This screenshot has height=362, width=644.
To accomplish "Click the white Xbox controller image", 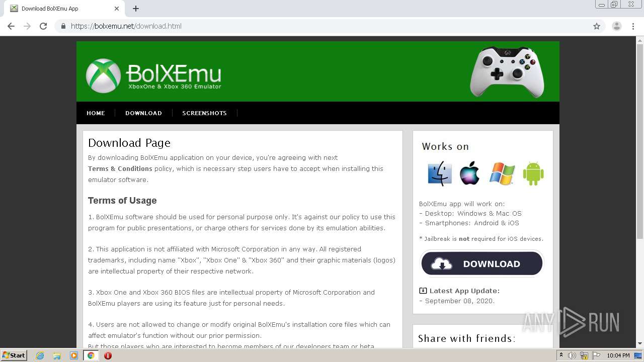I will 507,71.
